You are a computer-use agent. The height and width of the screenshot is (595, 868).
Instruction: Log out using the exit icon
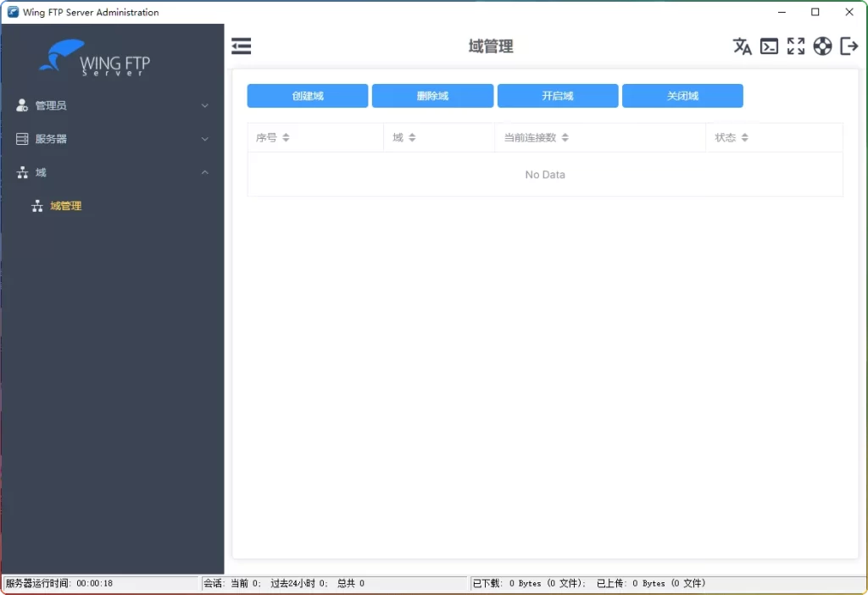(849, 47)
